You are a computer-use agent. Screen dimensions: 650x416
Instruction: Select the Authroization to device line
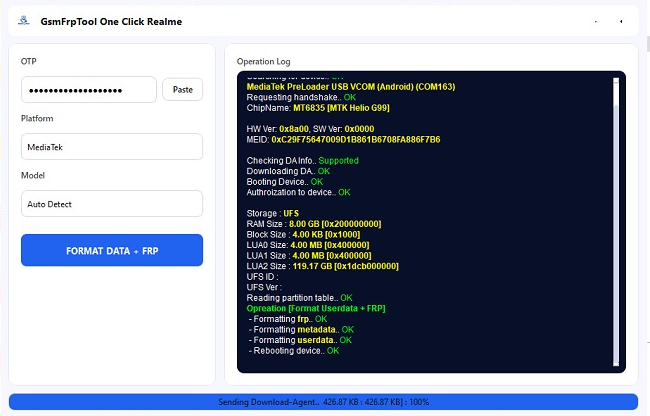tap(298, 192)
